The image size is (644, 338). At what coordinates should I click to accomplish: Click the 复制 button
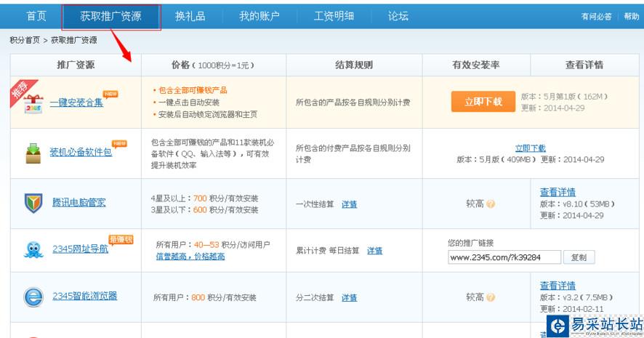pos(579,257)
